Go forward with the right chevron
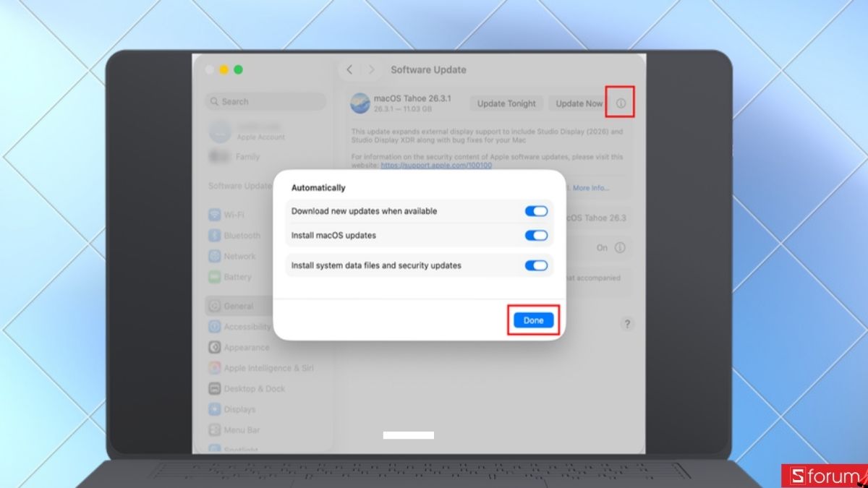 click(x=372, y=69)
